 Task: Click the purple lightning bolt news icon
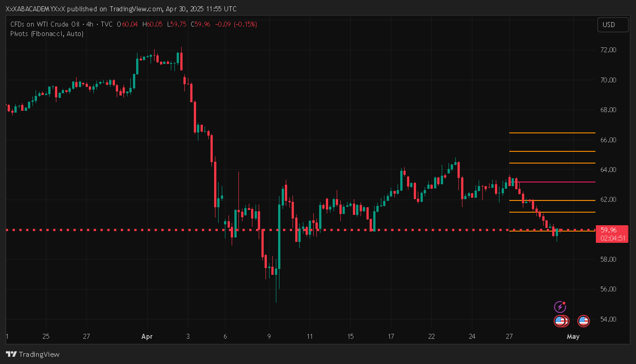click(560, 307)
